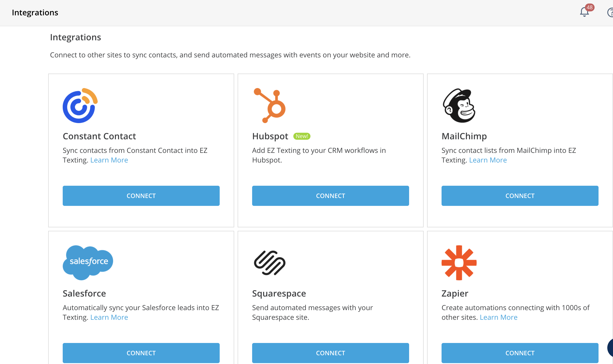
Task: Follow Salesforce Learn More link
Action: click(x=109, y=317)
